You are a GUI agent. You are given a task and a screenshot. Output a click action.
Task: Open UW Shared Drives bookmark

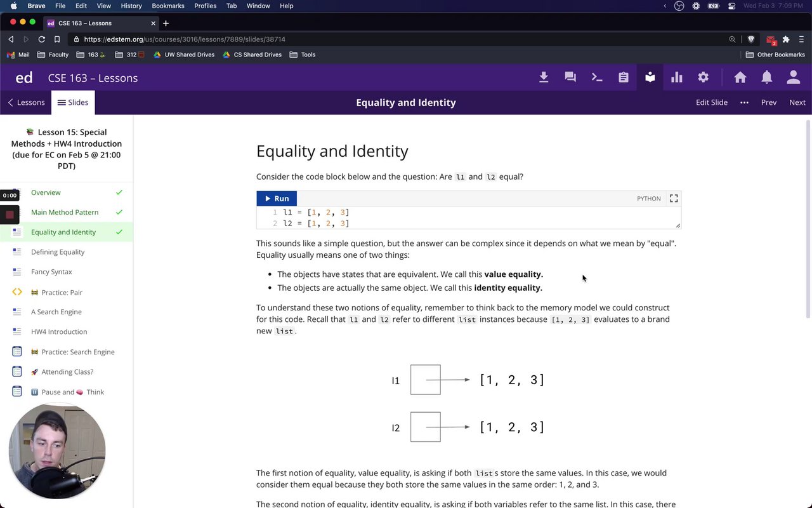tap(184, 55)
